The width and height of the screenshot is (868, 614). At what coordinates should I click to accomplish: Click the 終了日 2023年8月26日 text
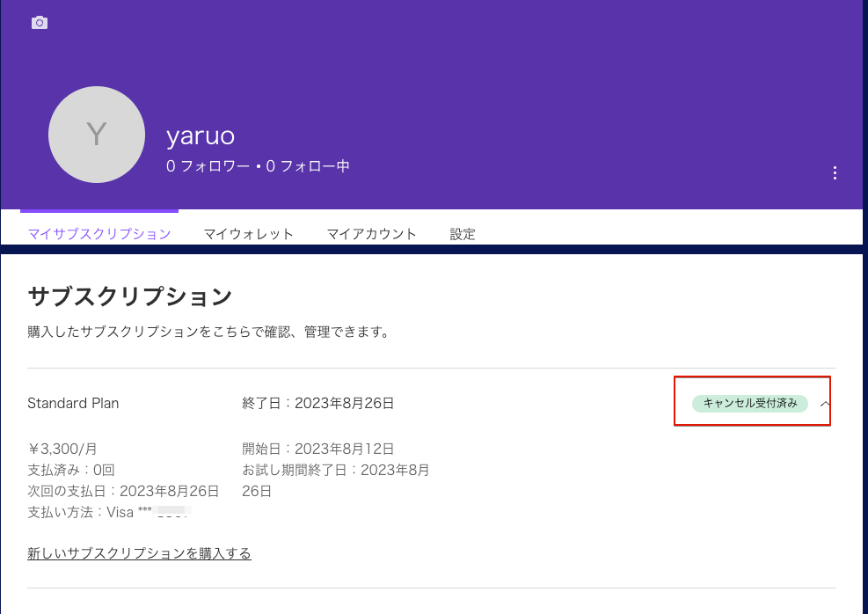click(318, 404)
